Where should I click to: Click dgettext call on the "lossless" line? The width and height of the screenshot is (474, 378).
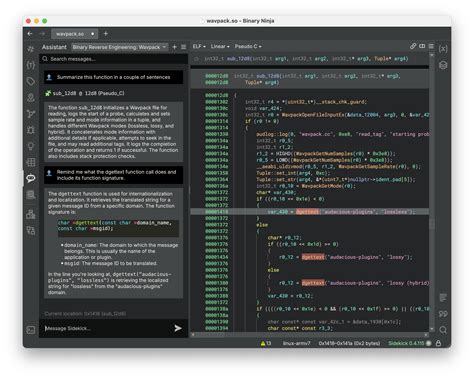pyautogui.click(x=307, y=212)
